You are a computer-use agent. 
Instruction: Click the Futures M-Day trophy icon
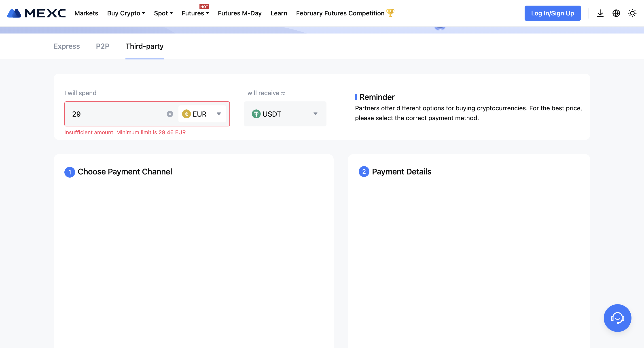click(391, 13)
